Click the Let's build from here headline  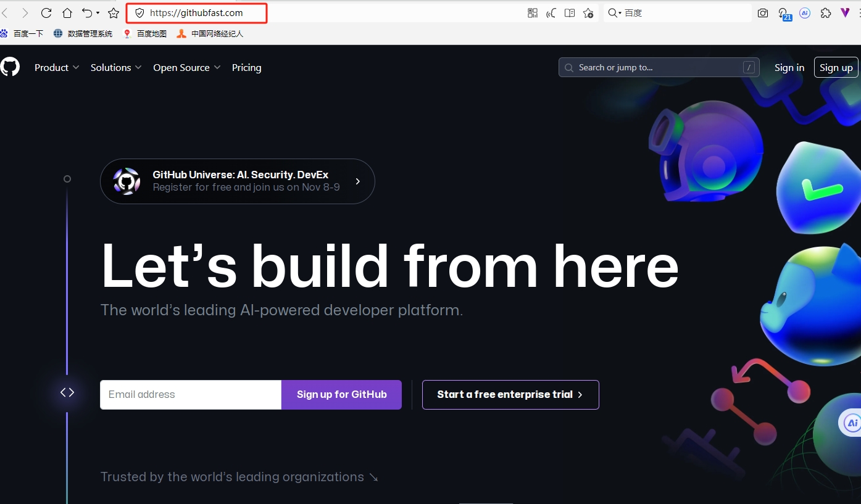(389, 266)
